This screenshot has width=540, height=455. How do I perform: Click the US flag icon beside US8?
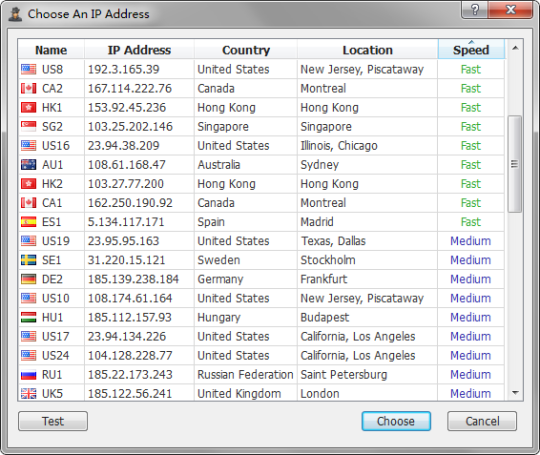tap(28, 69)
